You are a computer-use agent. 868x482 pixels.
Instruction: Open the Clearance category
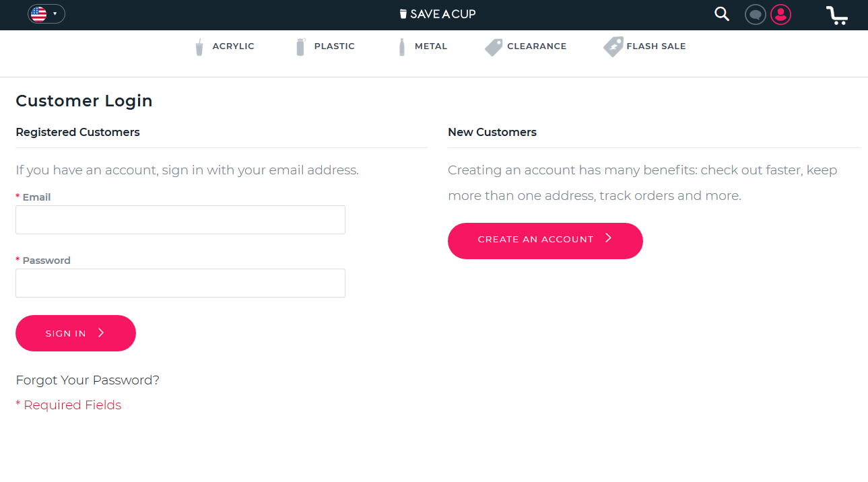(537, 46)
